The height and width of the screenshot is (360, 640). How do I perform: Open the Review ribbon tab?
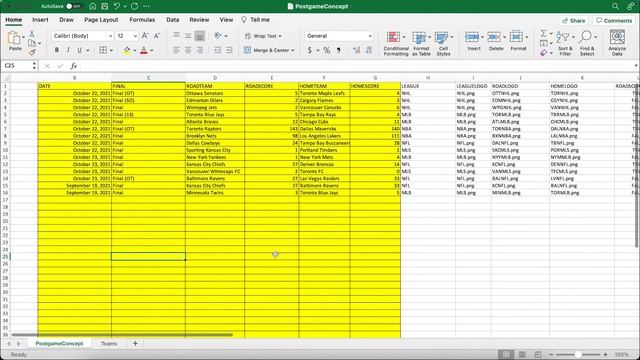coord(199,20)
